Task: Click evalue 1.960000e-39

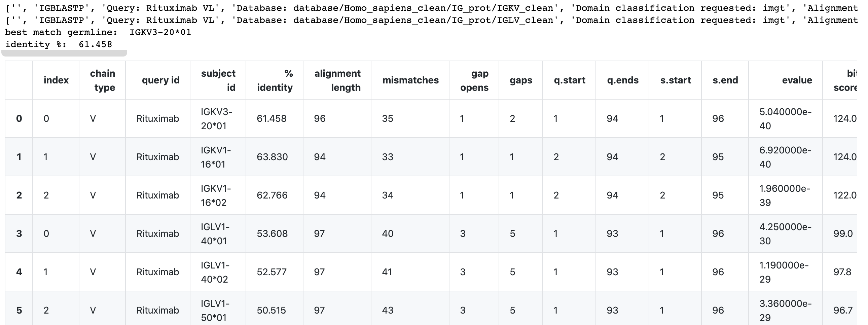Action: pyautogui.click(x=785, y=195)
